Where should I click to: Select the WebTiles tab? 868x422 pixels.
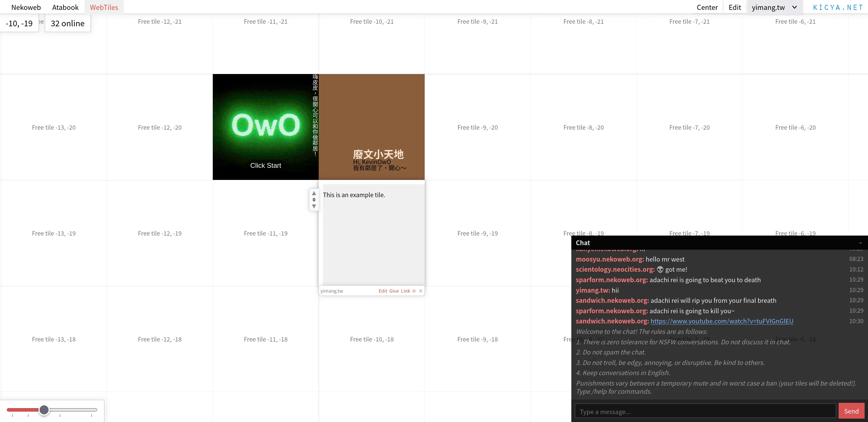[x=104, y=7]
